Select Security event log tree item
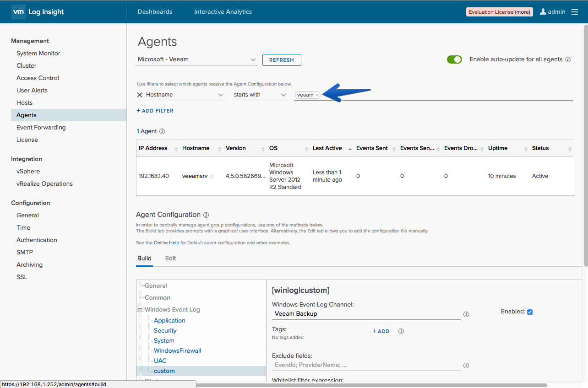This screenshot has height=388, width=588. (x=165, y=331)
